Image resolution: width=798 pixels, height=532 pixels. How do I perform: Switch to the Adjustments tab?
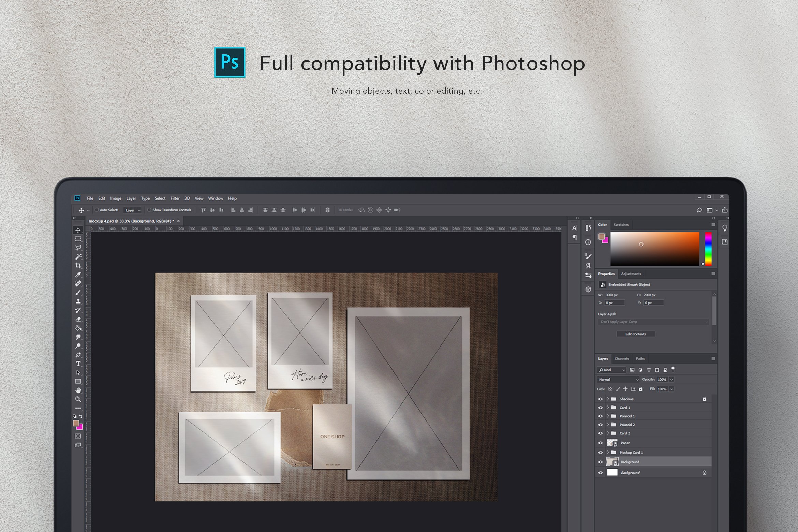click(x=631, y=274)
